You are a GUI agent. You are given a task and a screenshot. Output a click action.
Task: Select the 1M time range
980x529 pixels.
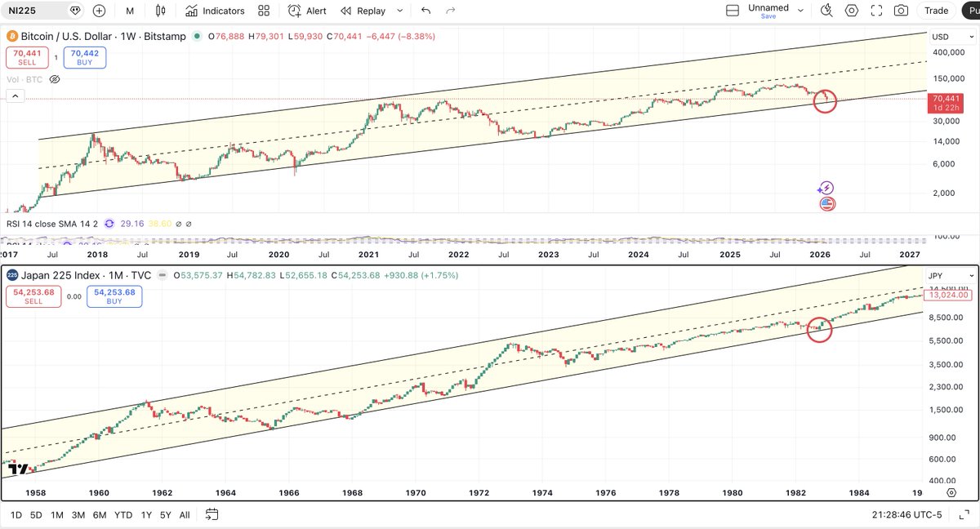pyautogui.click(x=57, y=515)
